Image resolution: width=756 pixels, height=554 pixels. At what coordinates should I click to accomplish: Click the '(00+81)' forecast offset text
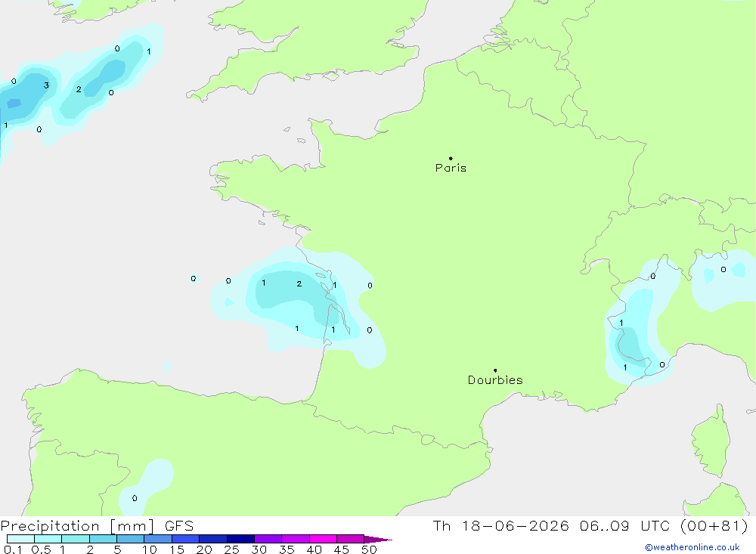pyautogui.click(x=714, y=525)
